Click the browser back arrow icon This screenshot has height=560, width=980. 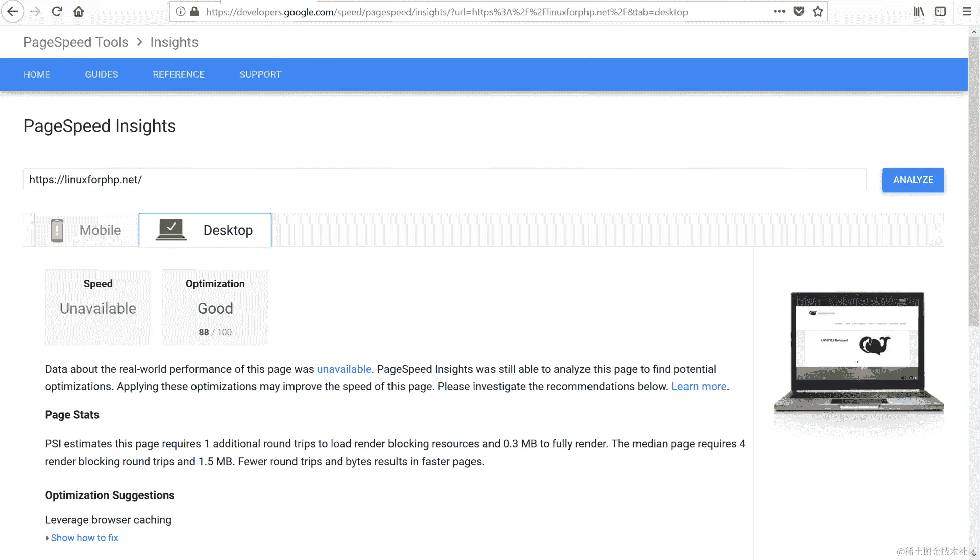point(13,11)
